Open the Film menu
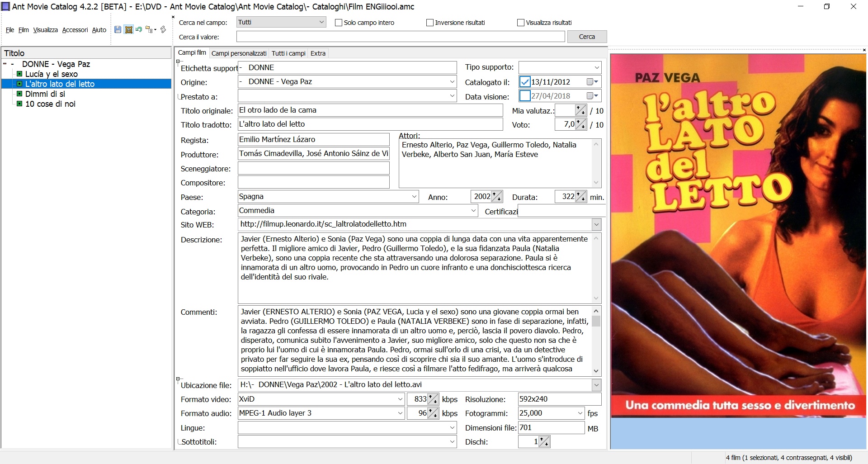Image resolution: width=868 pixels, height=464 pixels. pyautogui.click(x=24, y=30)
